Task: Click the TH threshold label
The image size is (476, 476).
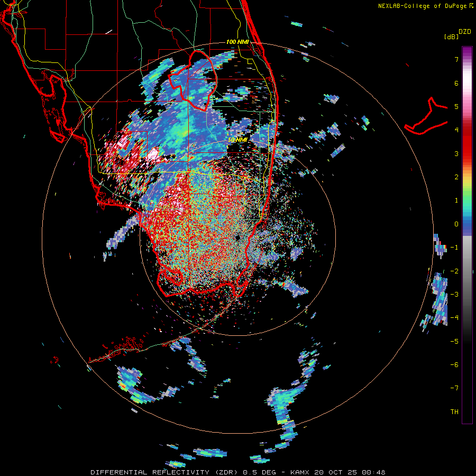Action: point(454,412)
